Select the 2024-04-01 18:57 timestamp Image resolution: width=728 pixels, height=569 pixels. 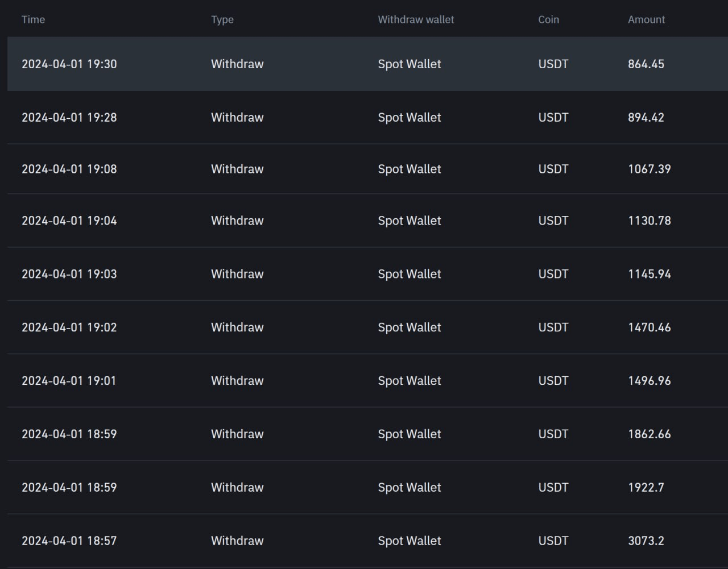[x=69, y=541]
